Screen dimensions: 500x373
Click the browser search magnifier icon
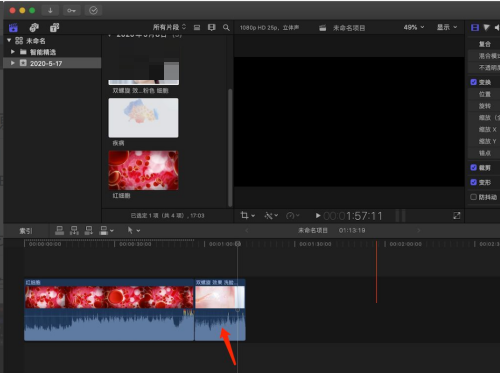click(x=226, y=27)
